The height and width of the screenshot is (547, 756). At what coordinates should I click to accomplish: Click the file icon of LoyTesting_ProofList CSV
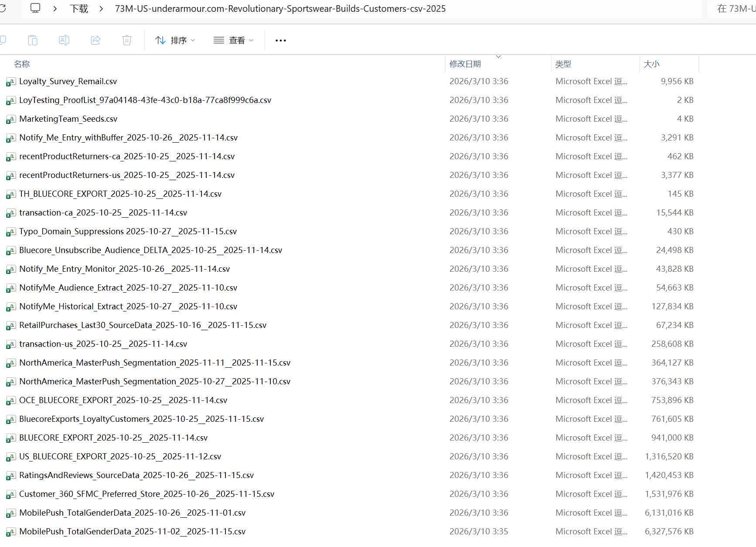tap(11, 101)
